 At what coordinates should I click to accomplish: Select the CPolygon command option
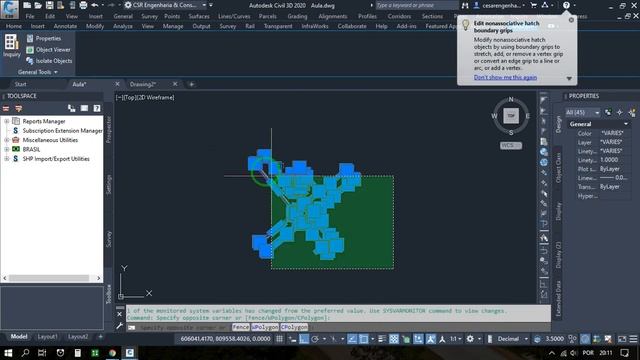coord(294,327)
